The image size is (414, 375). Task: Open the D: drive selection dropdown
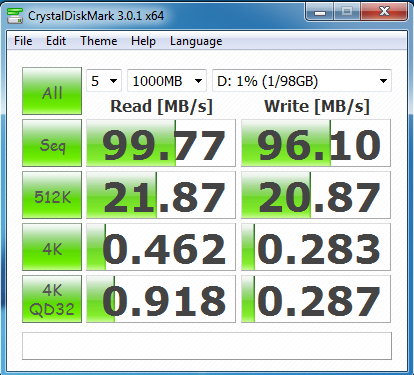click(x=302, y=80)
